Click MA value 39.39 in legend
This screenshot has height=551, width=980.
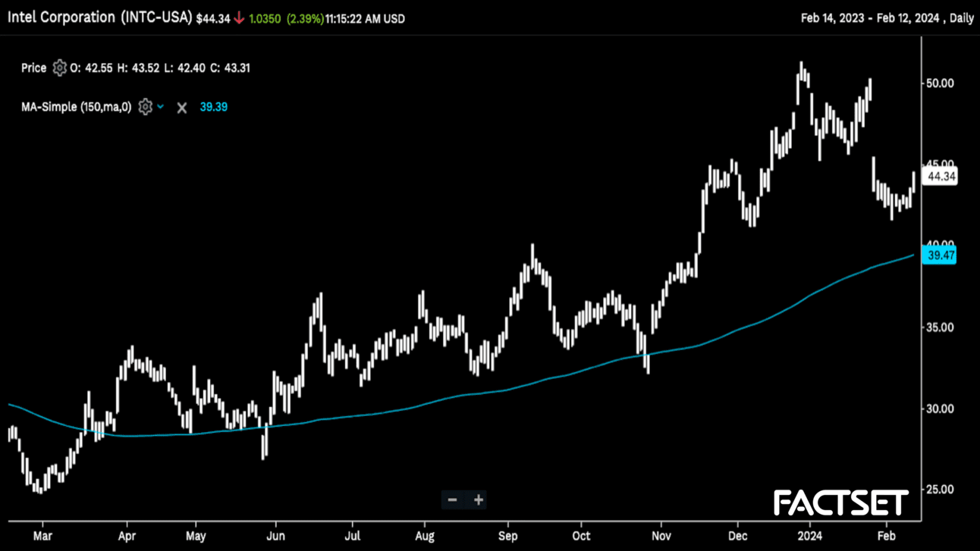pos(213,107)
